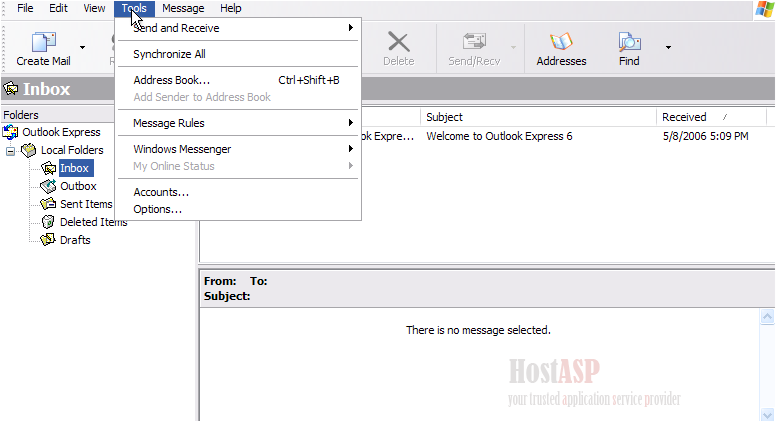Open the Send/Recv dropdown arrow
Image resolution: width=776 pixels, height=422 pixels.
513,47
